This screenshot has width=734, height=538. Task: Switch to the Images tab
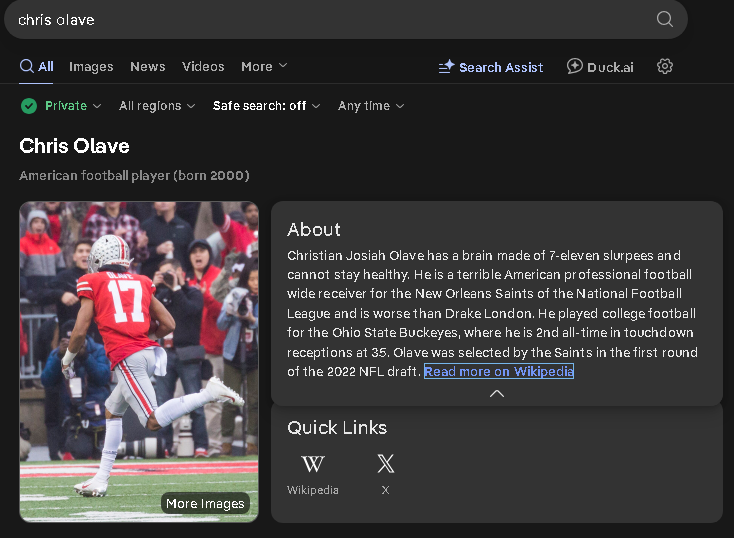pos(91,66)
